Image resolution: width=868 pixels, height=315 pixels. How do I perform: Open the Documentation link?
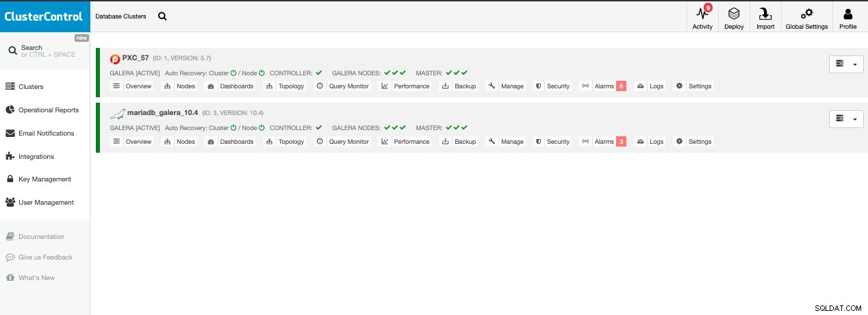click(35, 237)
